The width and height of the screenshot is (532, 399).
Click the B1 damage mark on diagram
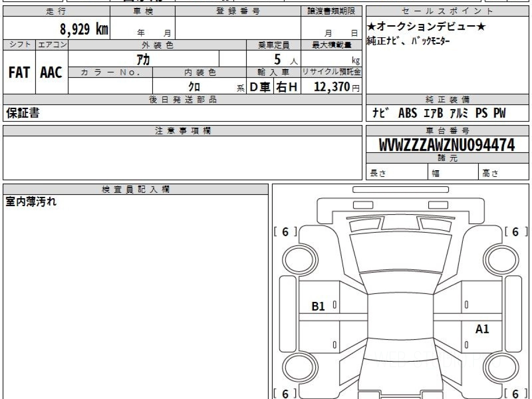click(318, 306)
